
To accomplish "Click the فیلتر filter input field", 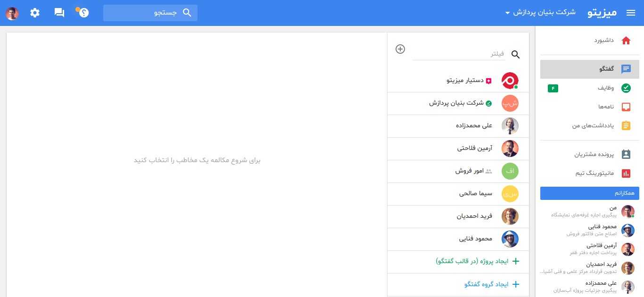I will [459, 54].
